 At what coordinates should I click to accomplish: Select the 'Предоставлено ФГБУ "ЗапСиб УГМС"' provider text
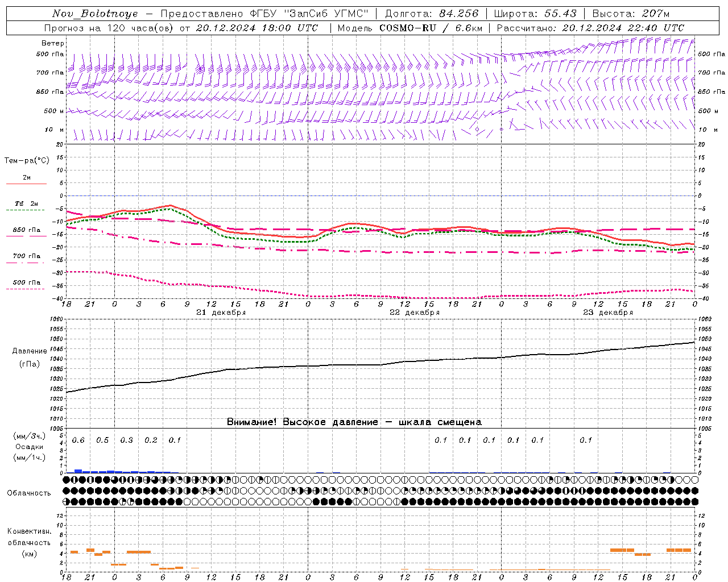coord(264,14)
